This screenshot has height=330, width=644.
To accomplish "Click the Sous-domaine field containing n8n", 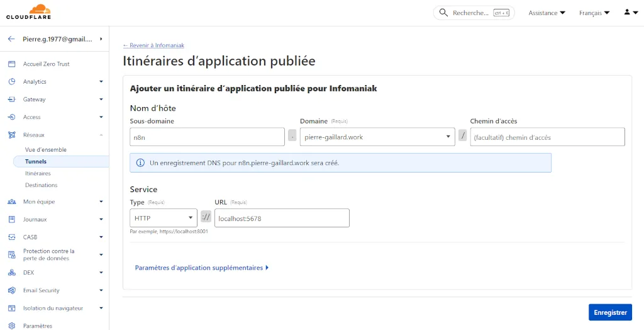I will 207,137.
